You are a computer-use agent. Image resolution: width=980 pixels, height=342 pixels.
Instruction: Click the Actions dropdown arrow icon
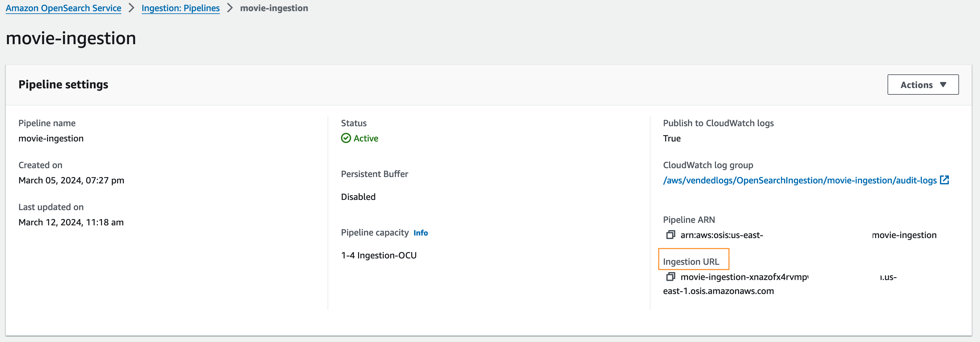point(943,85)
